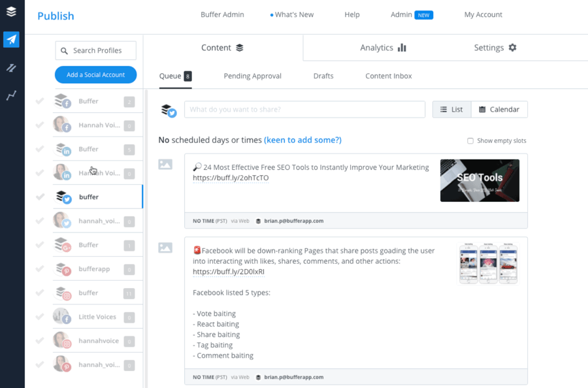Open the Facebook phones post thumbnail
Viewport: 588px width, 388px height.
pyautogui.click(x=488, y=263)
